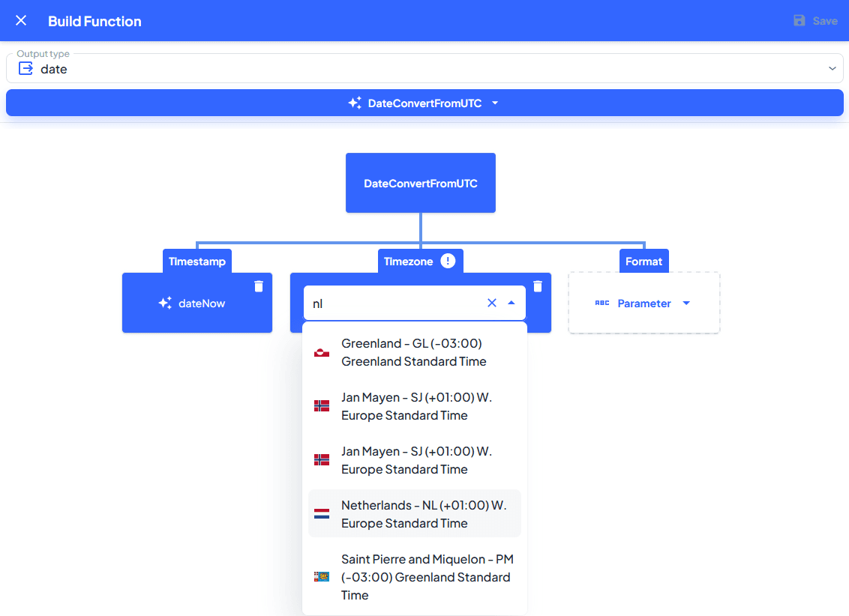Delete the dateNow Timestamp node

coord(259,286)
